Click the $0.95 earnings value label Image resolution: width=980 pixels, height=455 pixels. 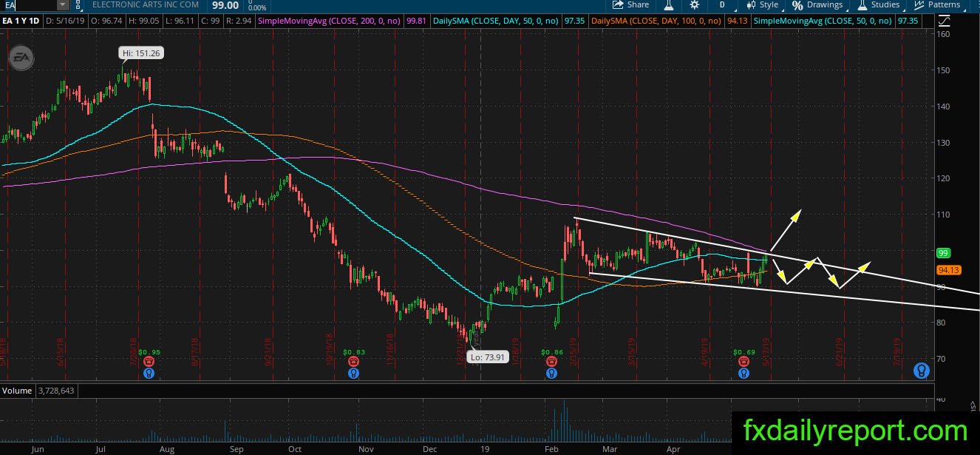149,352
